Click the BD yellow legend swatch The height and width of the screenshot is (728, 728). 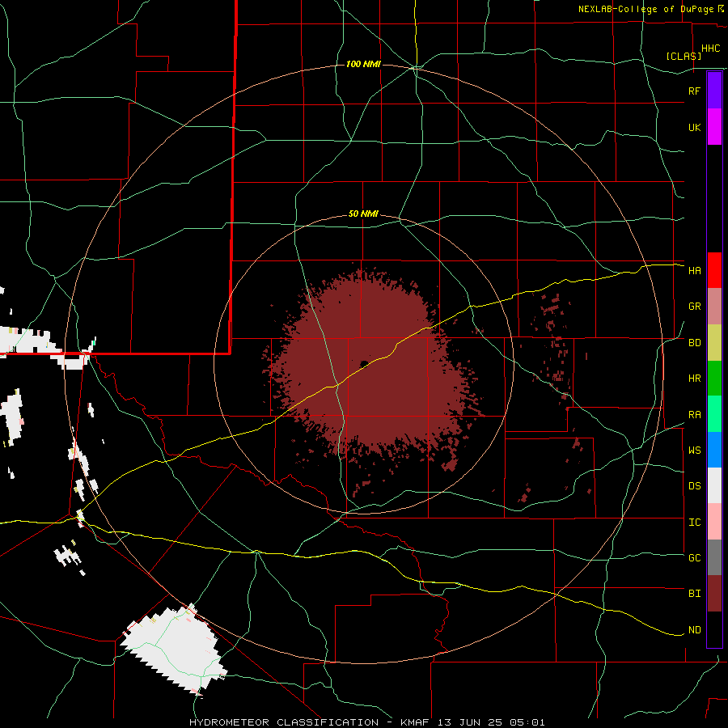click(x=714, y=343)
